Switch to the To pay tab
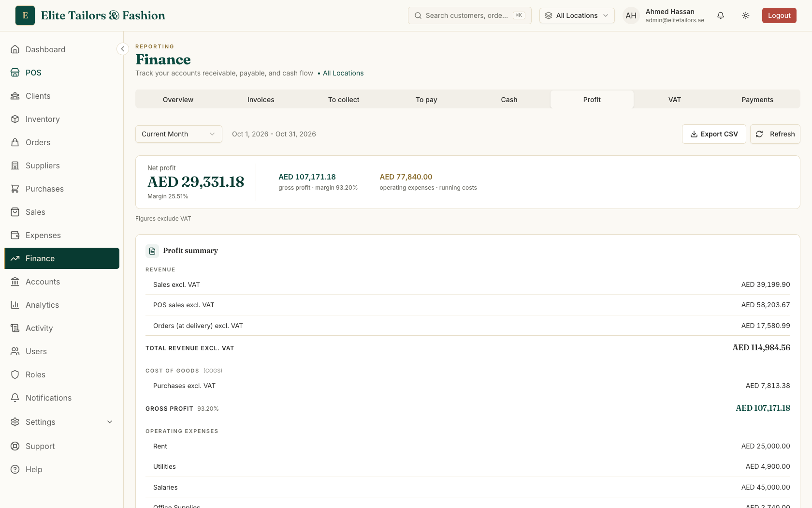This screenshot has height=508, width=812. tap(426, 100)
